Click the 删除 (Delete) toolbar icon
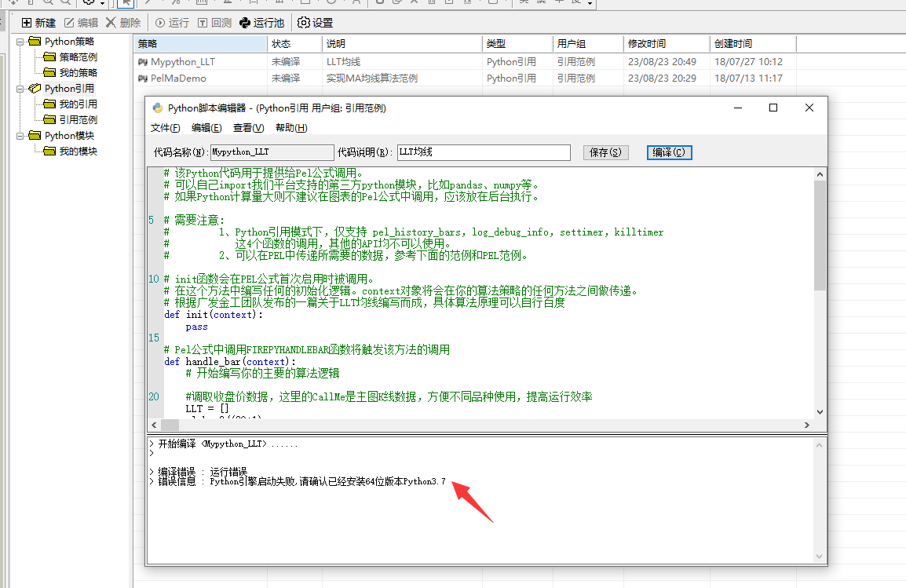 point(111,23)
